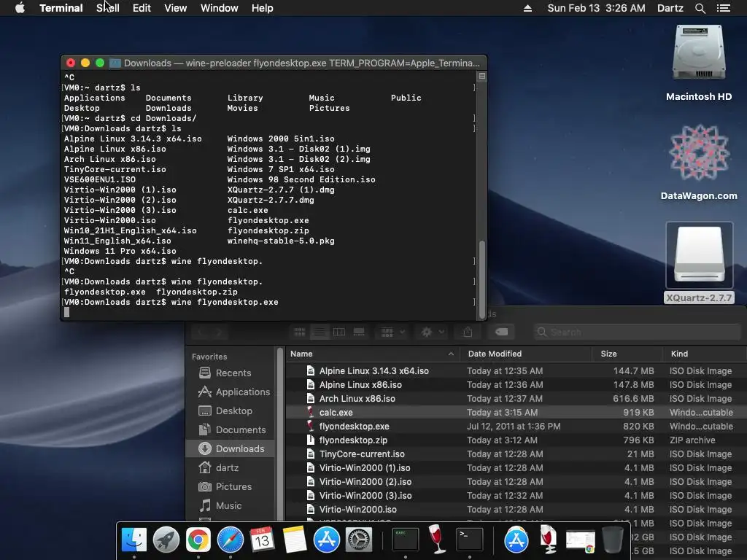
Task: Select Alpine Linux x86.iso file row
Action: pos(516,385)
